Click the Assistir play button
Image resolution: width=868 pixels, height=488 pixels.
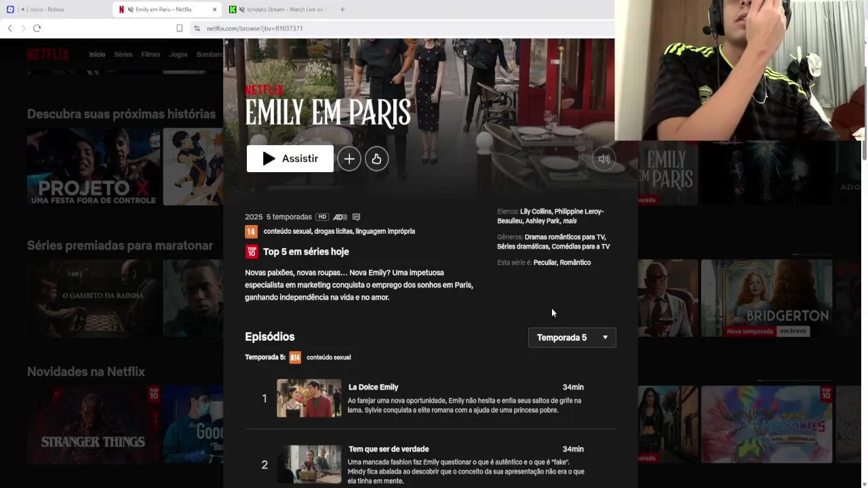(290, 159)
